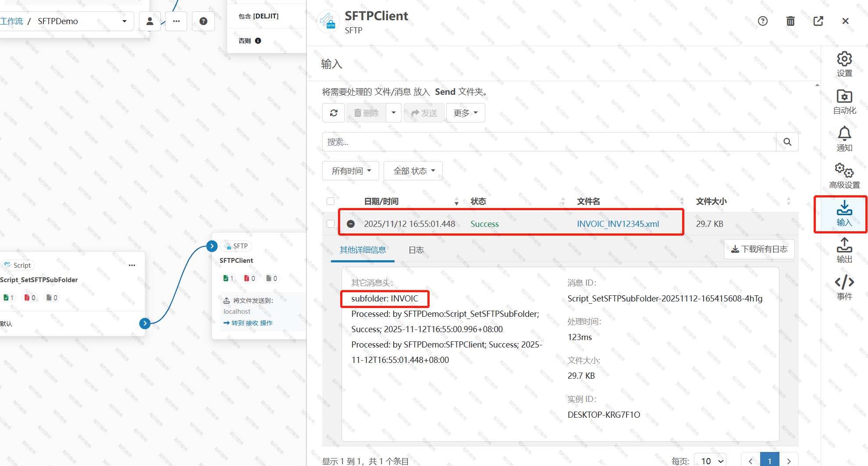Switch to the 输入 input tab
Image resolution: width=868 pixels, height=466 pixels.
coord(844,214)
